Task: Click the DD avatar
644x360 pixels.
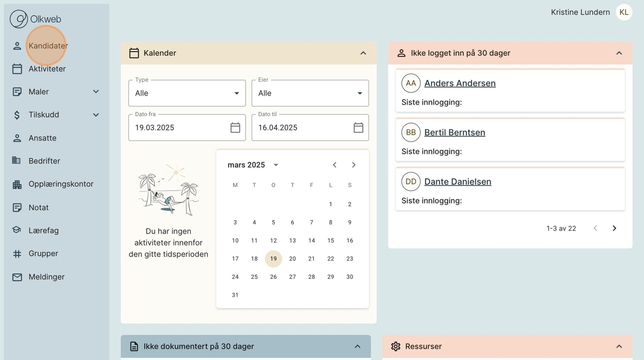Action: (411, 182)
